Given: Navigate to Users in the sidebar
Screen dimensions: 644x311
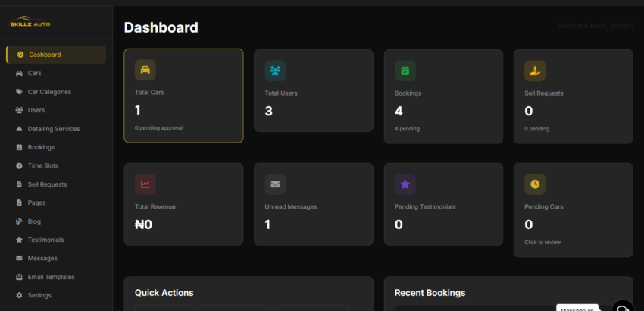Looking at the screenshot, I should 56,110.
